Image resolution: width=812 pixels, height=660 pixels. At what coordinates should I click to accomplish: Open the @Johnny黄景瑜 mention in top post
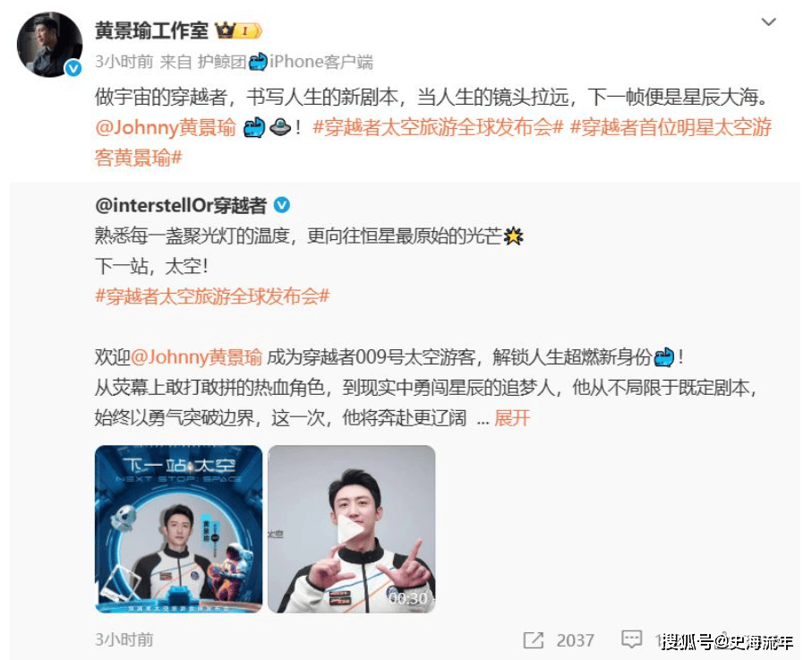point(166,127)
